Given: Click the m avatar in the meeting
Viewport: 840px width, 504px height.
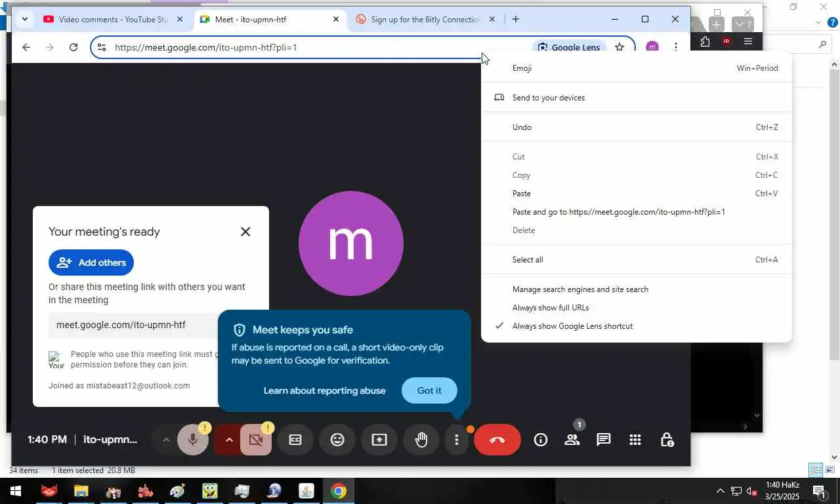Looking at the screenshot, I should [351, 243].
